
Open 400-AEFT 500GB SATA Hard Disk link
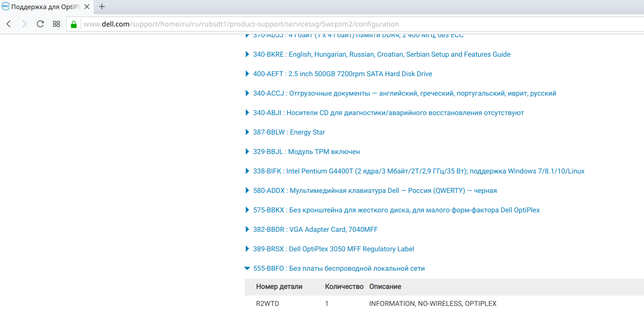point(342,74)
